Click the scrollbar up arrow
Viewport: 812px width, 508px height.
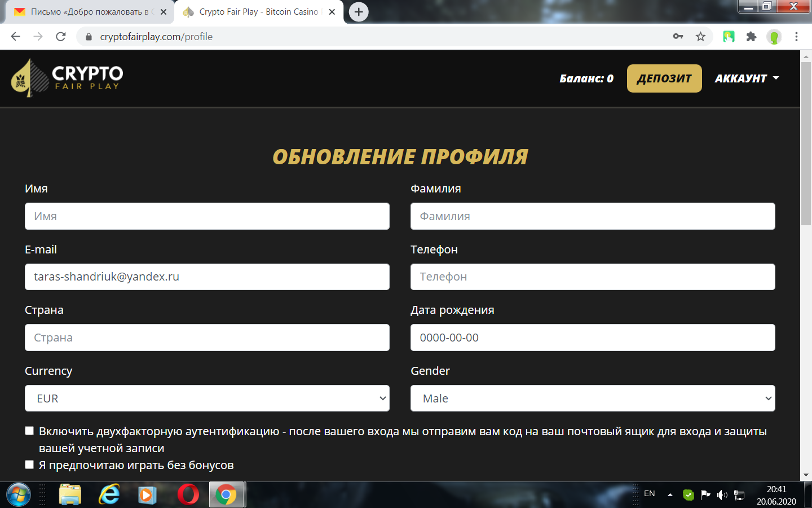pyautogui.click(x=806, y=56)
